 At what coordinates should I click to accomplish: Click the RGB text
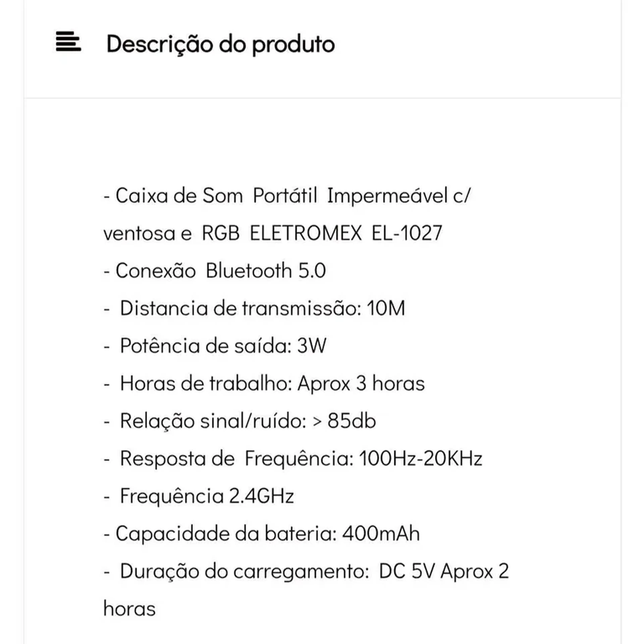[221, 233]
